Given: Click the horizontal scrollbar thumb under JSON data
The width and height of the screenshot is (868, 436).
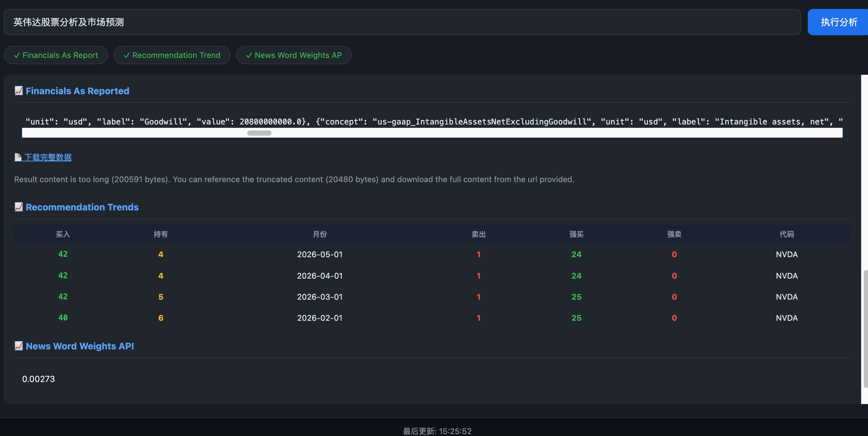Looking at the screenshot, I should point(259,133).
